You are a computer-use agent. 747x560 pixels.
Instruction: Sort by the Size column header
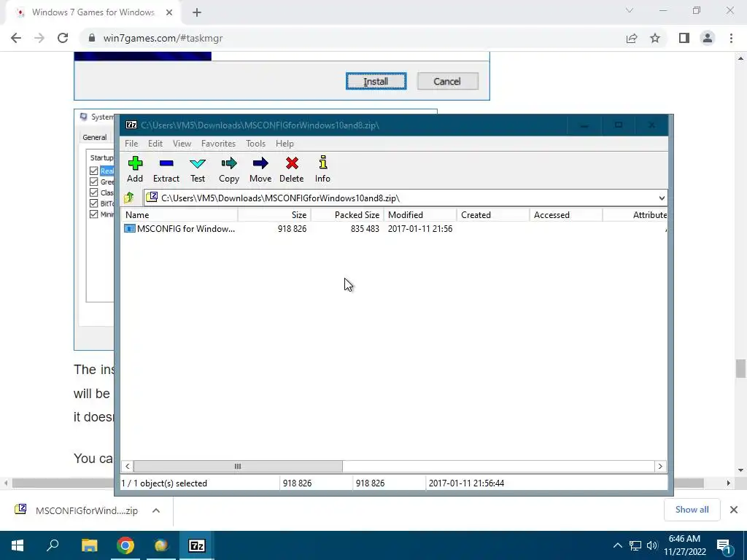tap(274, 215)
